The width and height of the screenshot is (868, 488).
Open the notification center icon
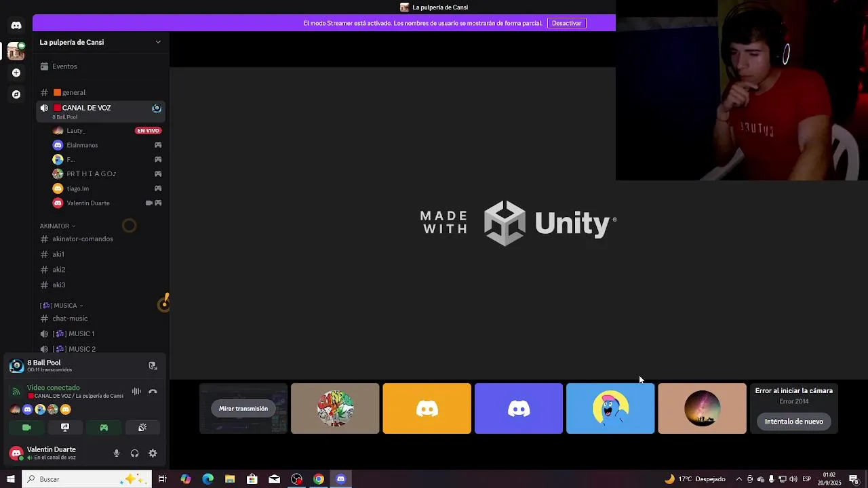pos(854,479)
